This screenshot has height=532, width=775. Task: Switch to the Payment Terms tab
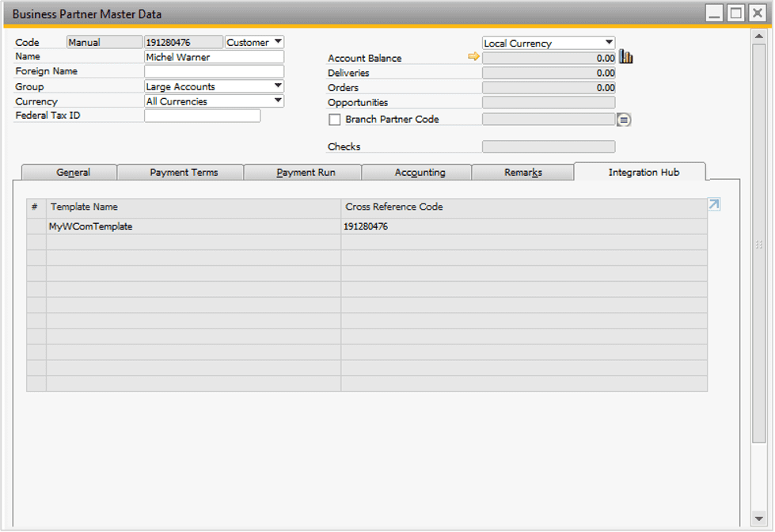181,173
